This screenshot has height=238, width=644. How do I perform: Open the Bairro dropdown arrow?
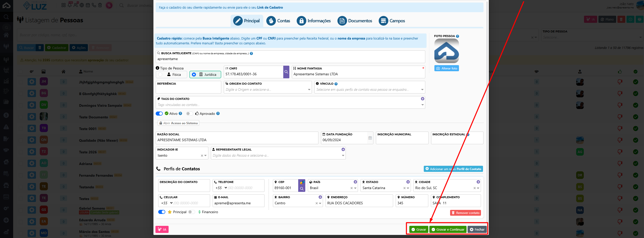(x=320, y=203)
